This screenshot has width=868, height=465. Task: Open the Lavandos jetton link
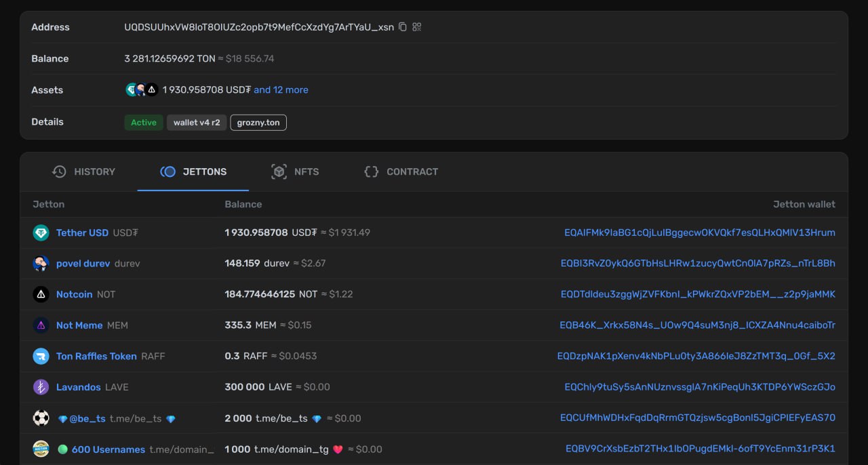79,387
